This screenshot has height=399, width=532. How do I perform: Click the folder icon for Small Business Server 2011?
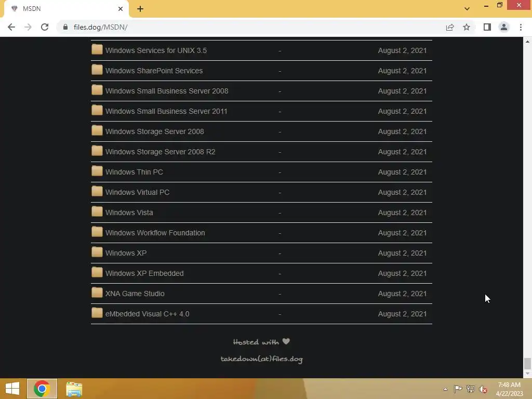97,110
